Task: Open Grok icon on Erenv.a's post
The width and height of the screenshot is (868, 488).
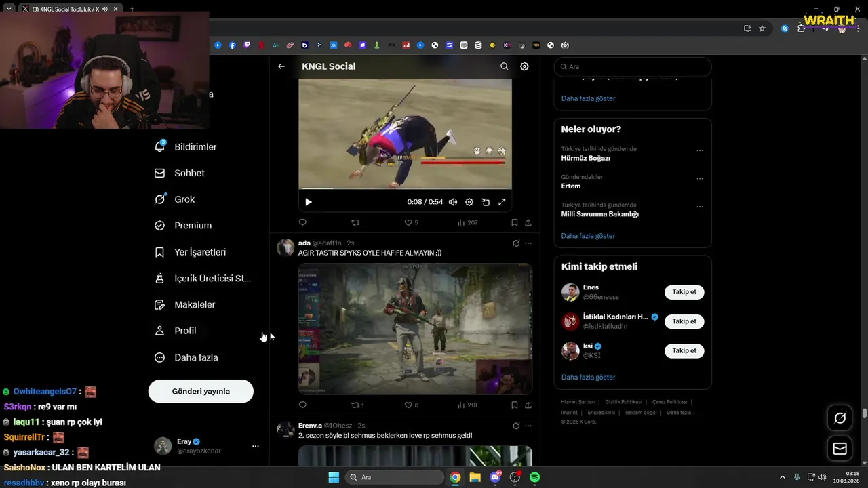Action: coord(516,426)
